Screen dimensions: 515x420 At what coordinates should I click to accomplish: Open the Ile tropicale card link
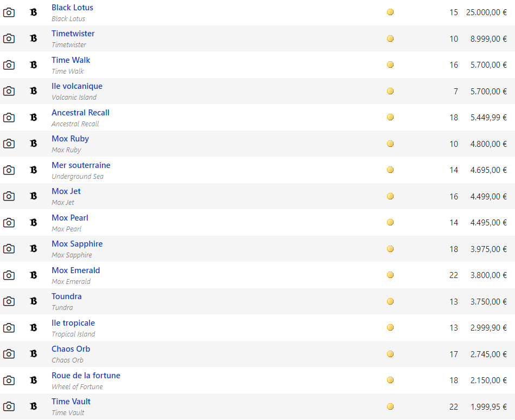point(73,323)
